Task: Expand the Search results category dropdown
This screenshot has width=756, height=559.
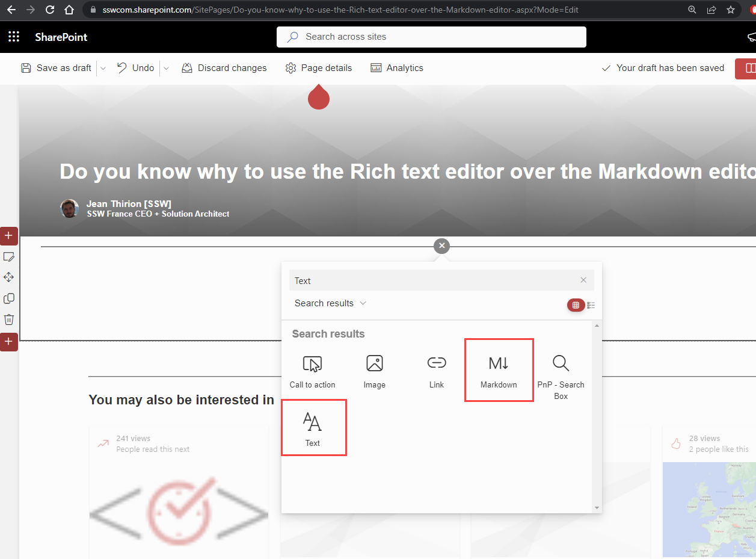Action: pos(330,303)
